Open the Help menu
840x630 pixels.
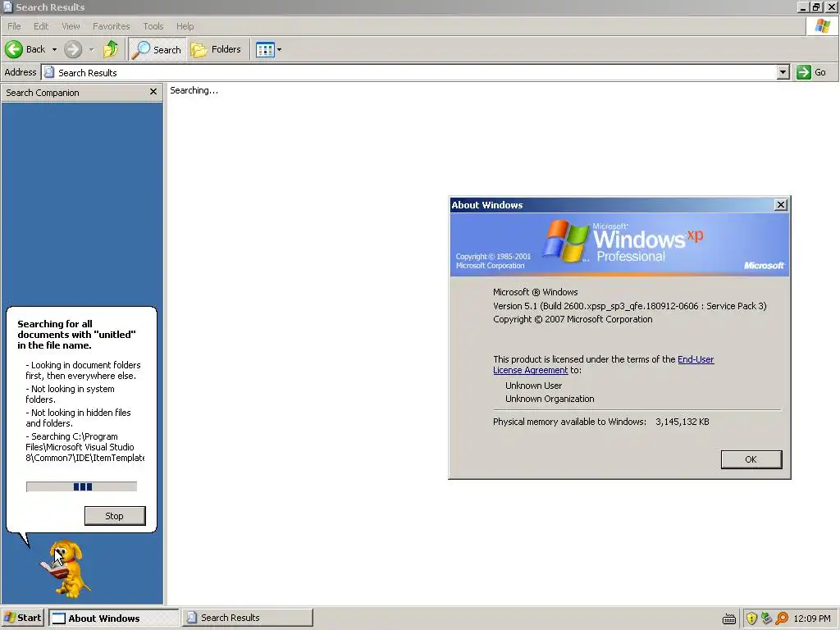pyautogui.click(x=185, y=26)
